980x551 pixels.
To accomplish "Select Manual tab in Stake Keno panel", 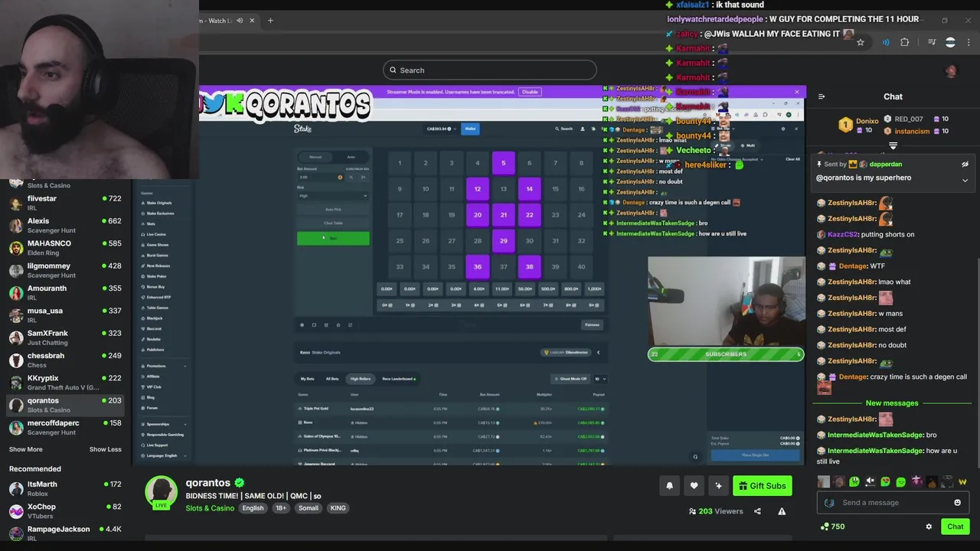I will pos(315,157).
